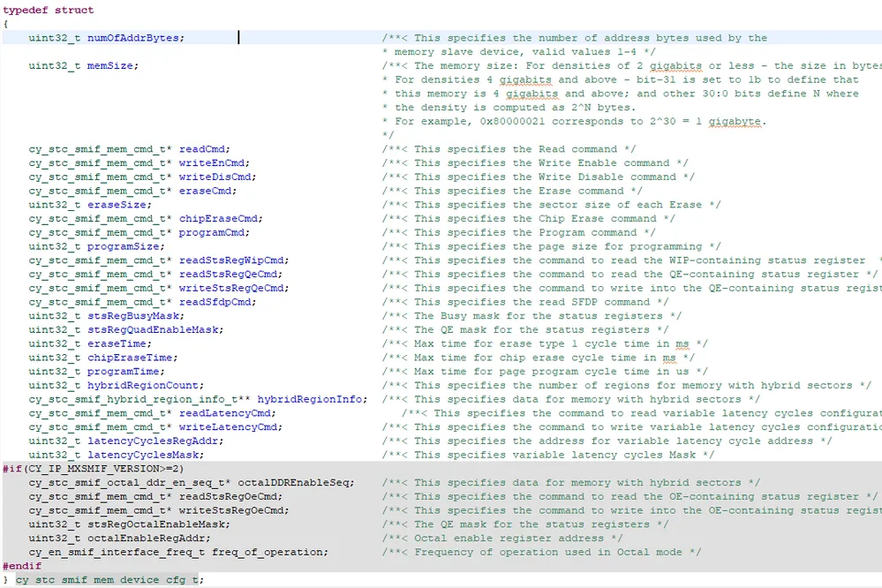Click comment 'Max time for erase type 1'
This screenshot has width=882, height=588.
point(545,343)
